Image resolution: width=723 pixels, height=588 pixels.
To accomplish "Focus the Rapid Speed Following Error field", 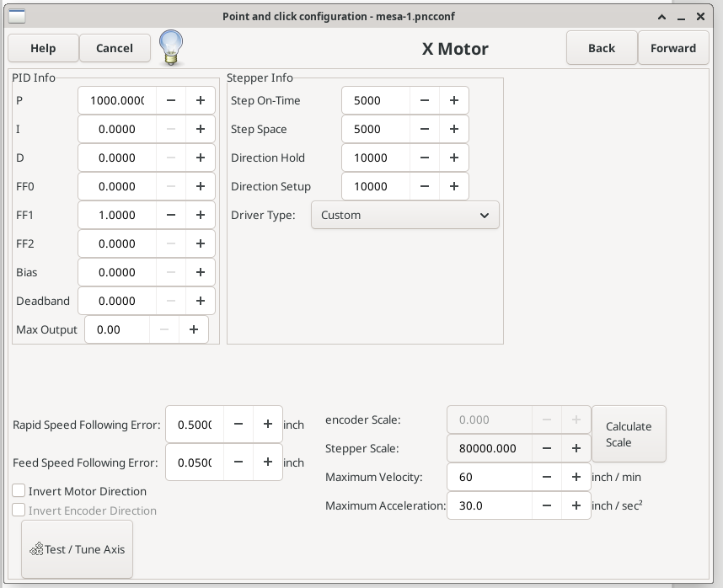I will coord(195,425).
